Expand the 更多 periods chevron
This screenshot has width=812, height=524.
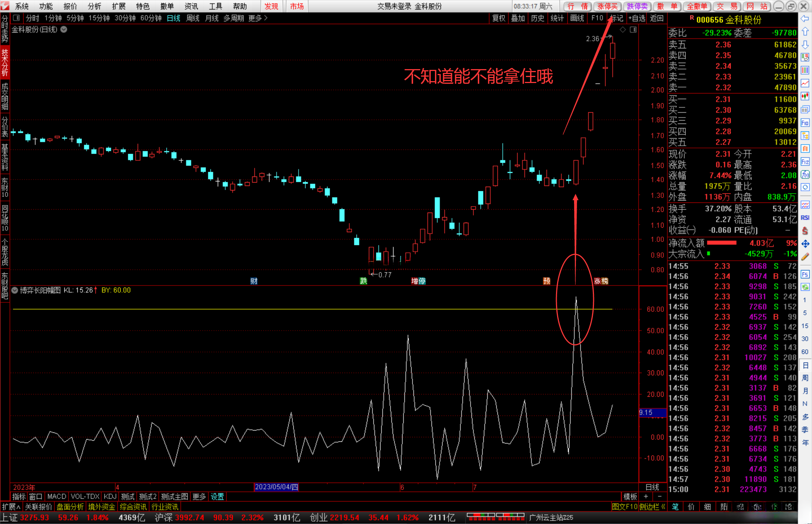pyautogui.click(x=266, y=18)
